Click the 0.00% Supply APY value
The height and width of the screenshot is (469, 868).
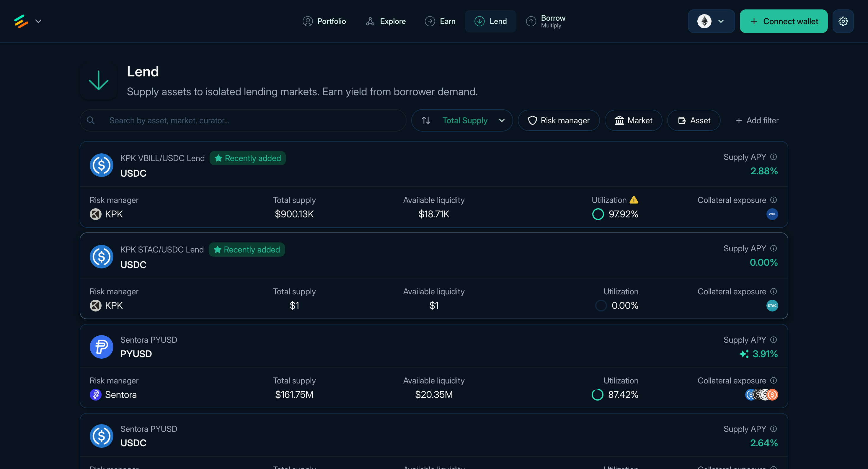763,262
